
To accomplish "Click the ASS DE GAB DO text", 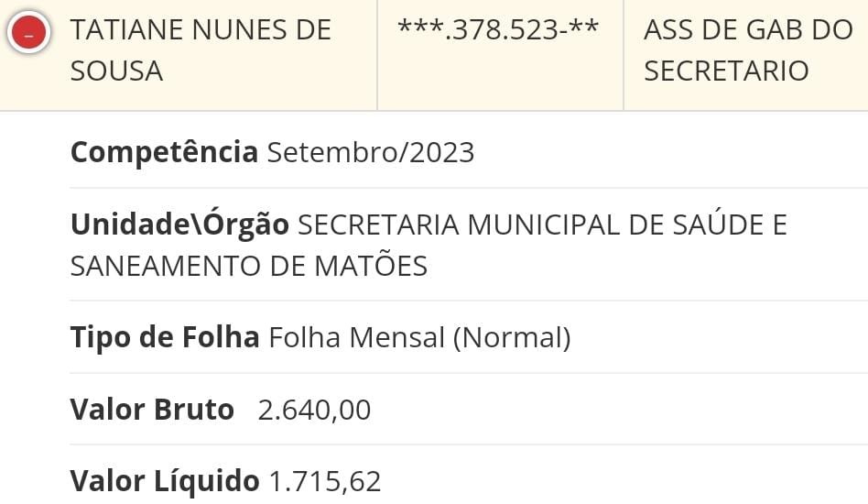I will [748, 30].
